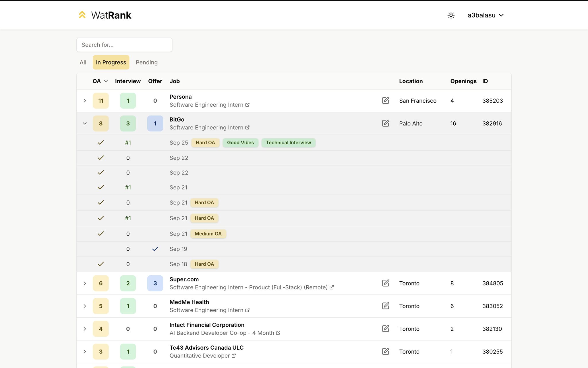Click the edit icon for BitGo
Viewport: 588px width, 368px height.
tap(386, 123)
